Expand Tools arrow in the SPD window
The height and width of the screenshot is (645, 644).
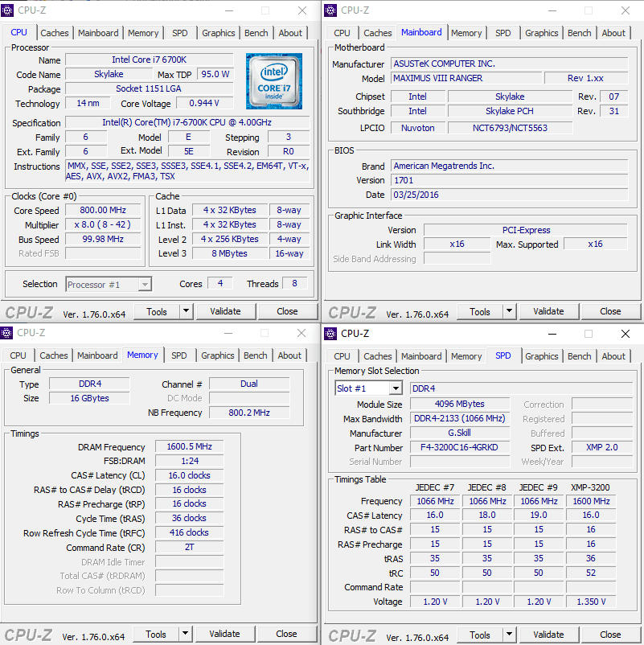(509, 635)
